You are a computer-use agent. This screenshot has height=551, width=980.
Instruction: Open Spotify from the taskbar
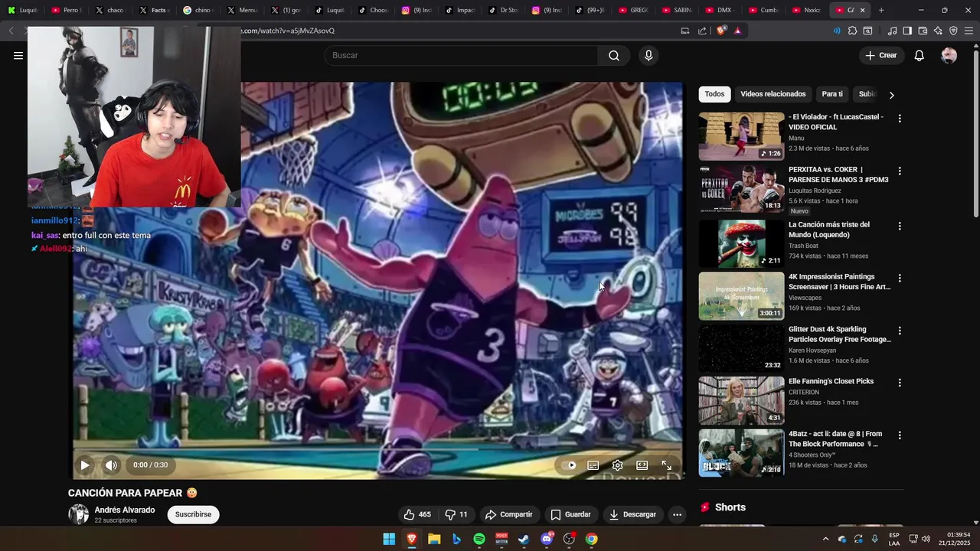pyautogui.click(x=479, y=539)
